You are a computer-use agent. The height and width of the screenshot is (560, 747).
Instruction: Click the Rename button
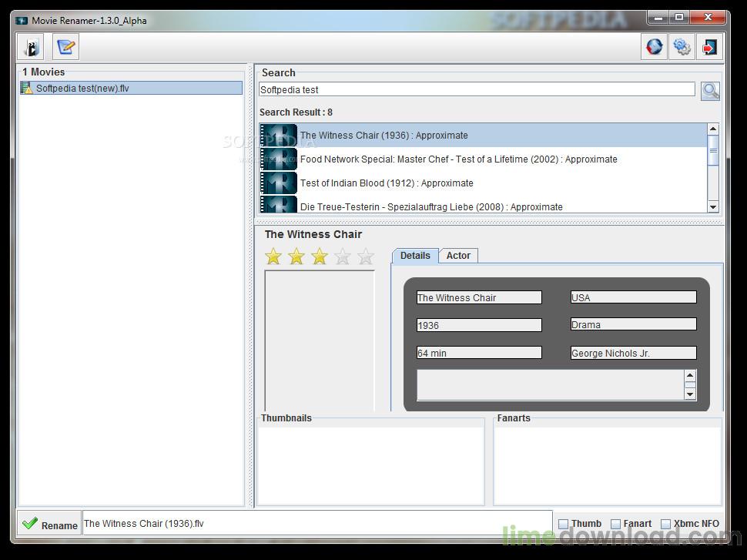point(49,524)
